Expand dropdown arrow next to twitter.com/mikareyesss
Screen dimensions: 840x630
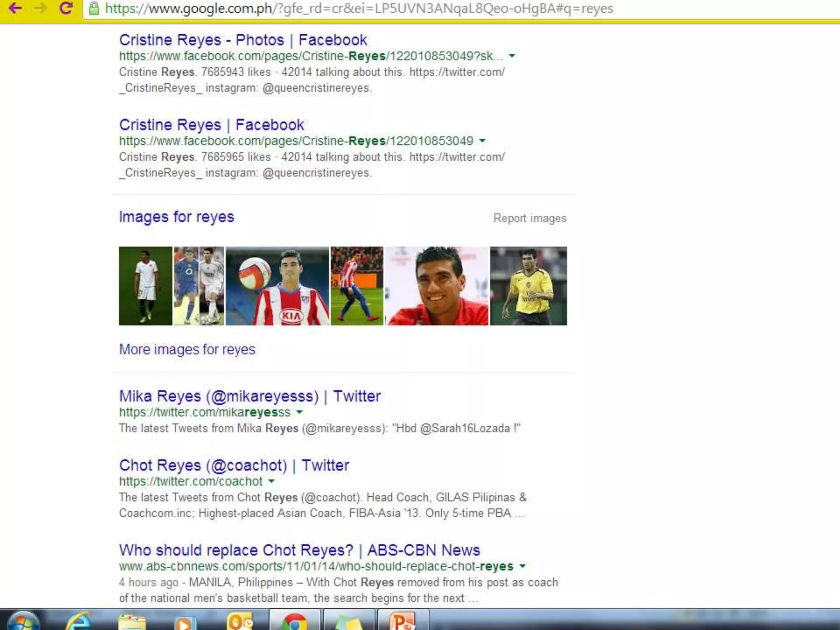[x=299, y=412]
